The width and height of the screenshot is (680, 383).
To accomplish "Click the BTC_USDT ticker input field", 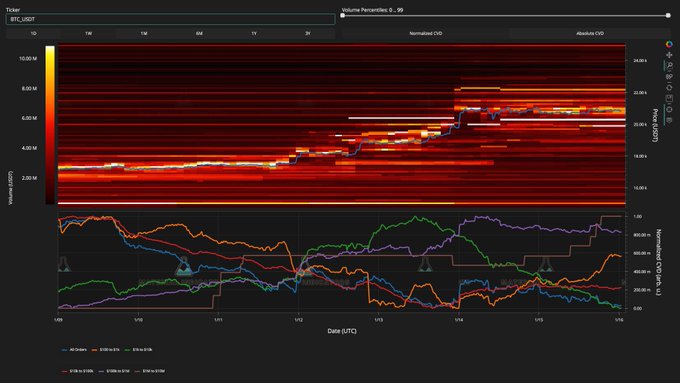I will coord(170,19).
